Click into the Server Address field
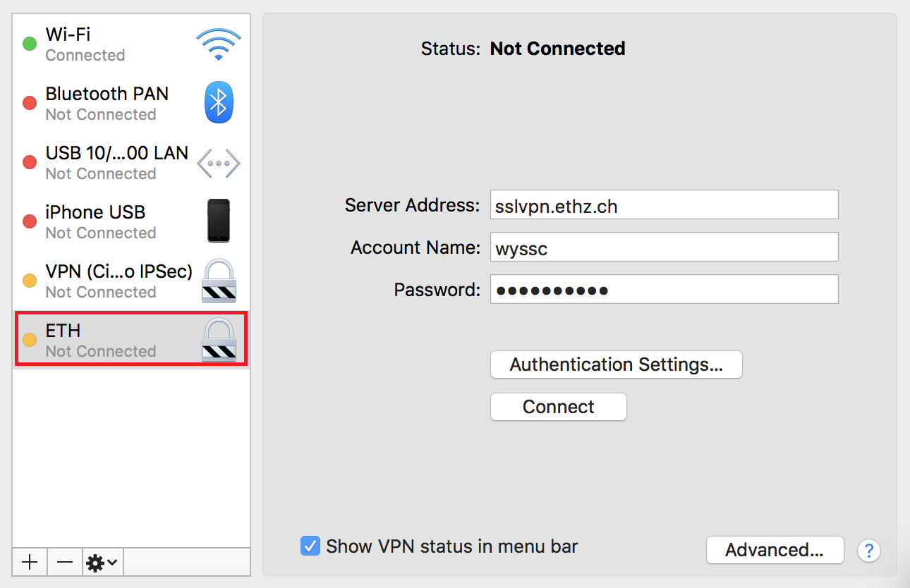This screenshot has height=588, width=910. [665, 204]
